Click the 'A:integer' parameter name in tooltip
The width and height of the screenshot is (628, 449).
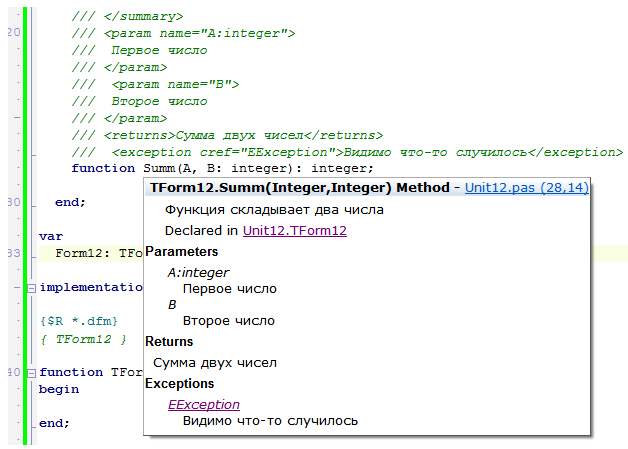tap(198, 273)
